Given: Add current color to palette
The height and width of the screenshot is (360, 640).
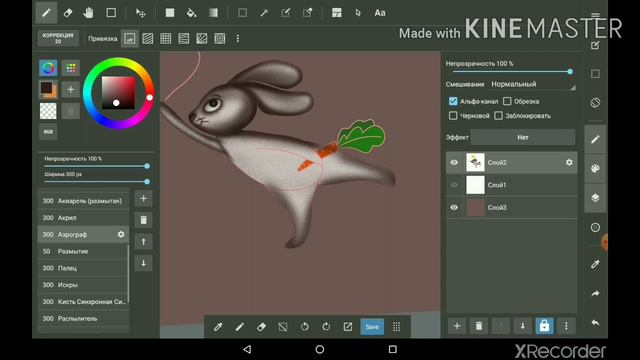Looking at the screenshot, I should pyautogui.click(x=71, y=89).
